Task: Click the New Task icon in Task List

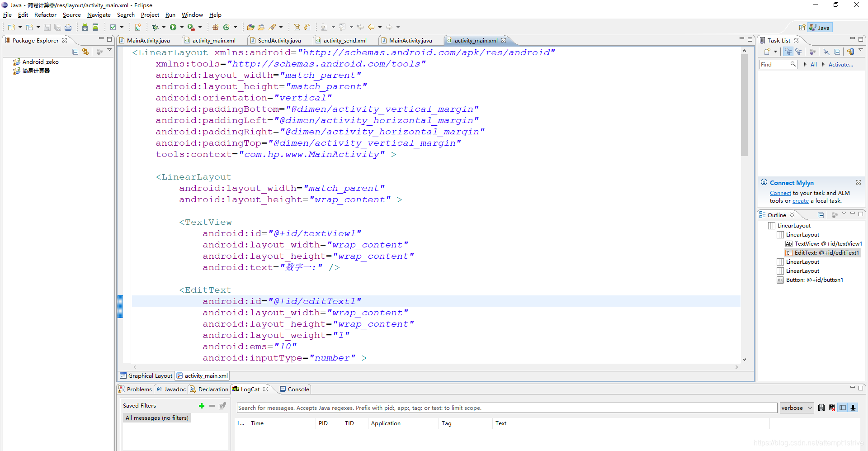Action: [x=767, y=52]
